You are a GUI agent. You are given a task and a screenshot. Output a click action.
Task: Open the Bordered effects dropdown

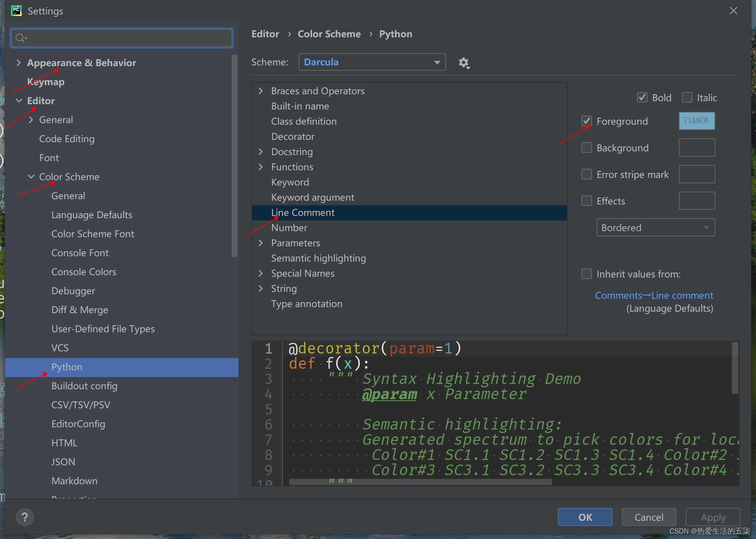tap(655, 227)
